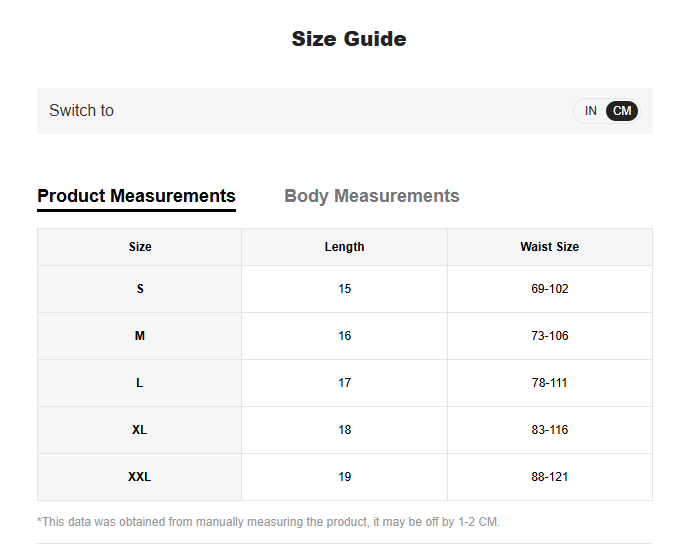Click the Size column header
This screenshot has width=687, height=551.
coord(140,247)
